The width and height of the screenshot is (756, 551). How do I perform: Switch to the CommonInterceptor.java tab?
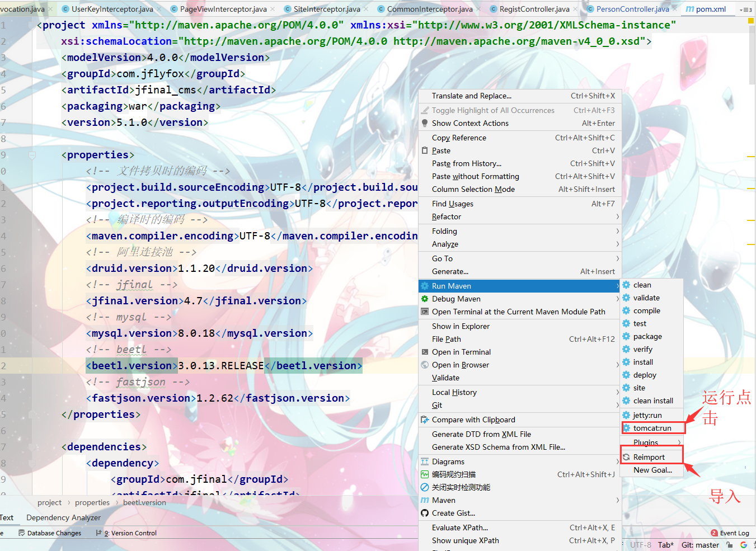[x=430, y=9]
